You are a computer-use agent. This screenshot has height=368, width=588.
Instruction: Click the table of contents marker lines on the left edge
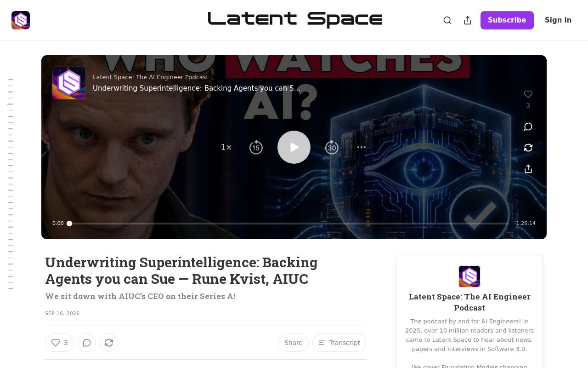coord(10,184)
